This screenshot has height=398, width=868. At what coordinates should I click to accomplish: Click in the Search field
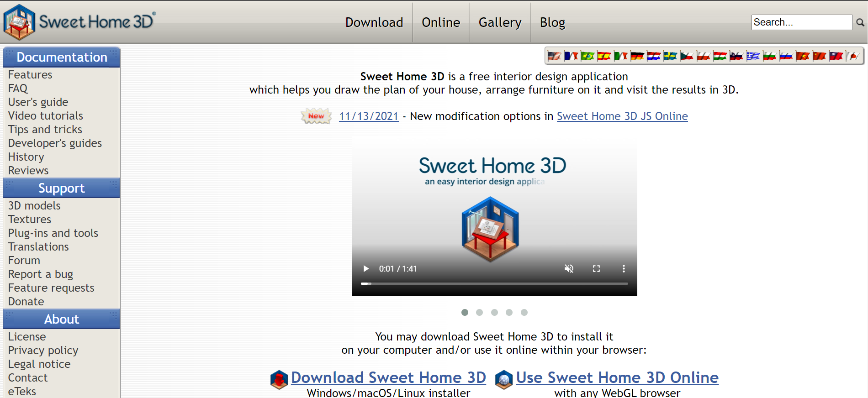pyautogui.click(x=802, y=22)
